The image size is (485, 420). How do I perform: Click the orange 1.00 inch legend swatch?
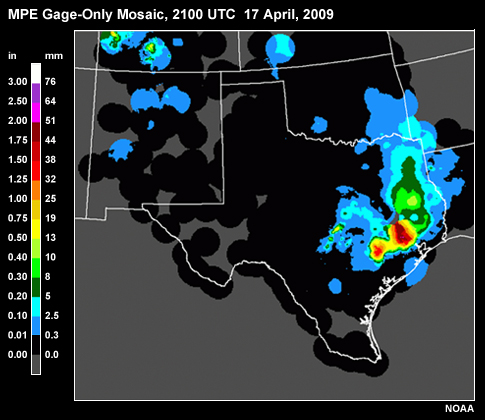coord(36,190)
